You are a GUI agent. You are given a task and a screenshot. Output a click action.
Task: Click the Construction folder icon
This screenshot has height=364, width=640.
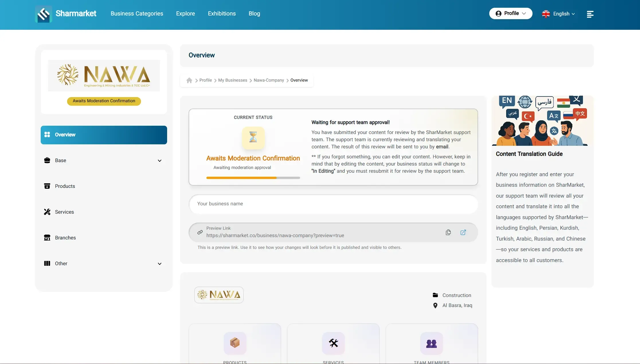click(x=435, y=295)
